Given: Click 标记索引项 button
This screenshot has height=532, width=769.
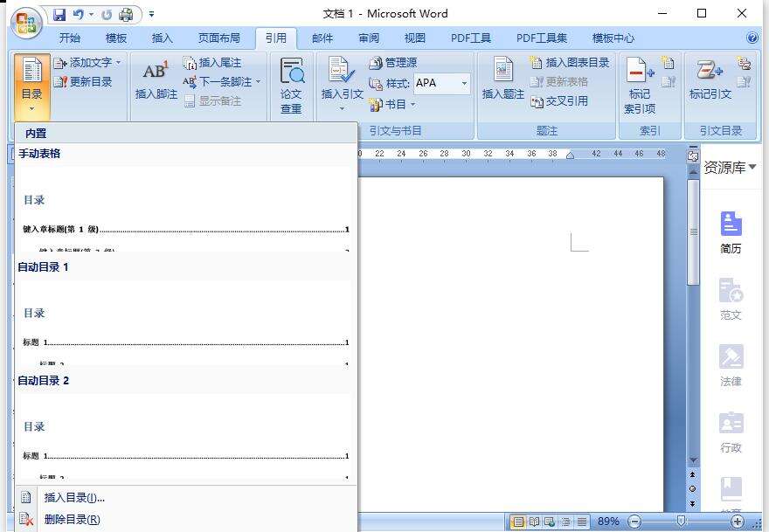Looking at the screenshot, I should click(640, 86).
